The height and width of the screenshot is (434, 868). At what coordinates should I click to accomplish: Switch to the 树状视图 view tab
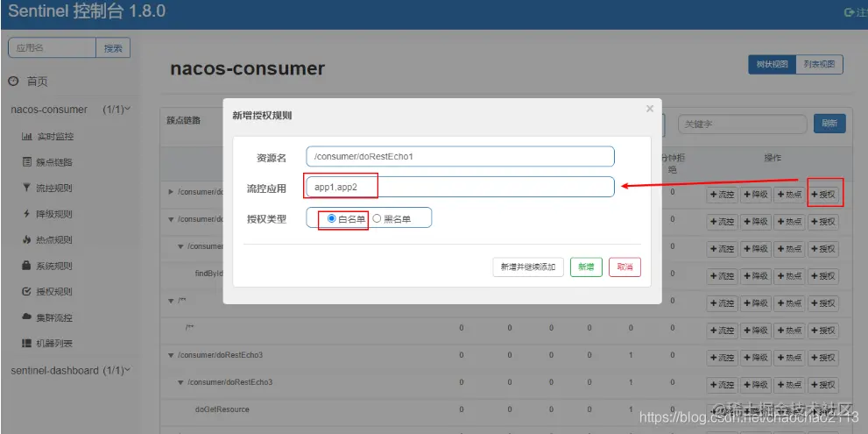click(x=772, y=64)
